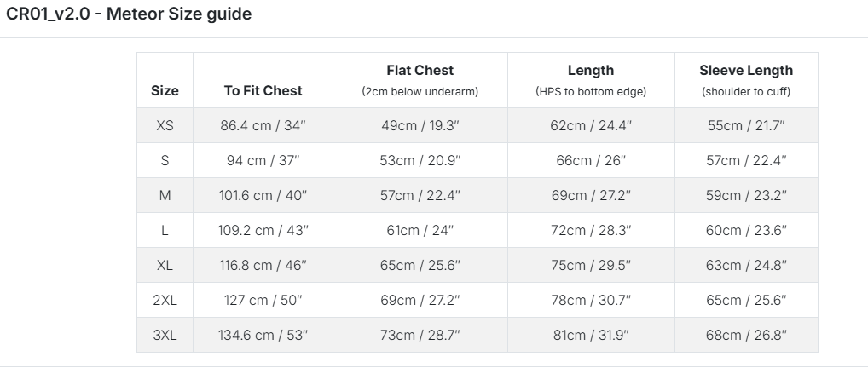
Task: Select the 68cm / 26.8″ sleeve length cell
Action: point(746,335)
